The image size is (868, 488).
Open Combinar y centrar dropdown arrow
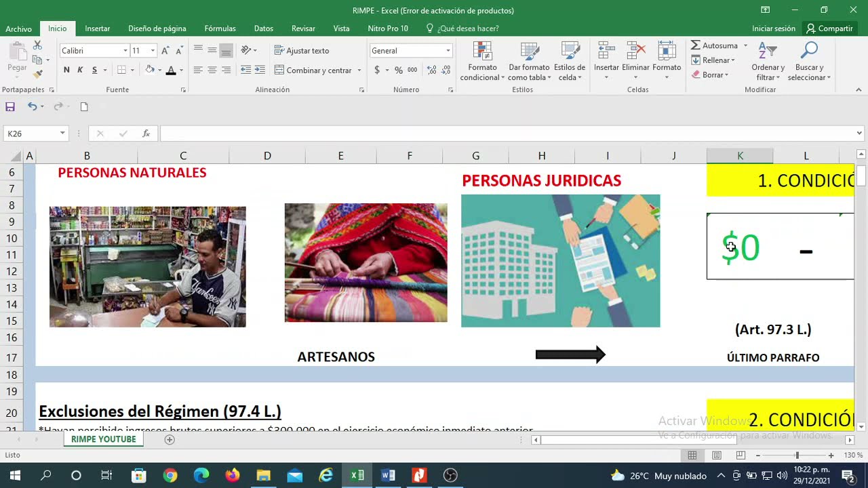[359, 70]
